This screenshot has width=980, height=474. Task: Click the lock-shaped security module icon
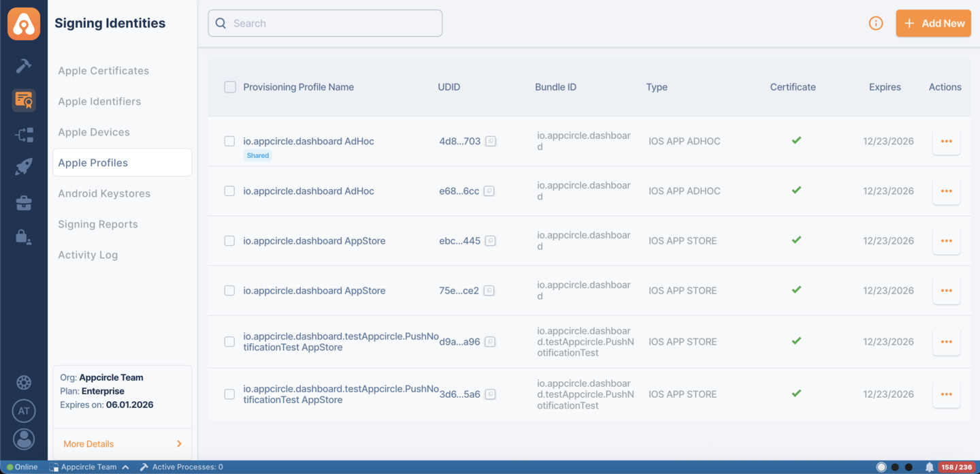(24, 236)
